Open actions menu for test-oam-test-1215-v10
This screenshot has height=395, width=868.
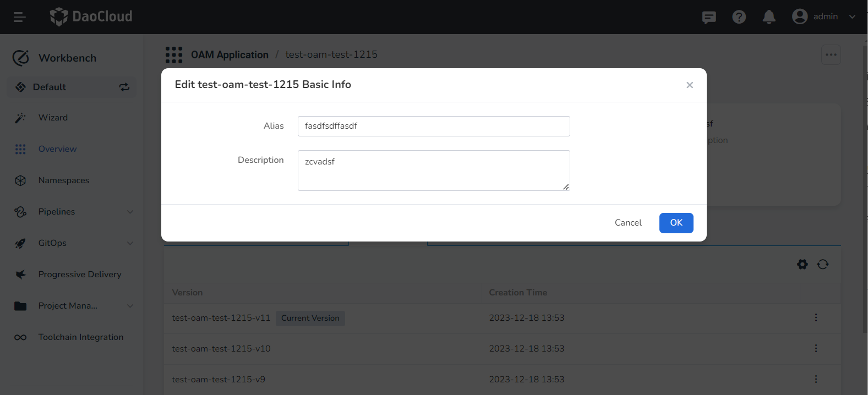(816, 348)
